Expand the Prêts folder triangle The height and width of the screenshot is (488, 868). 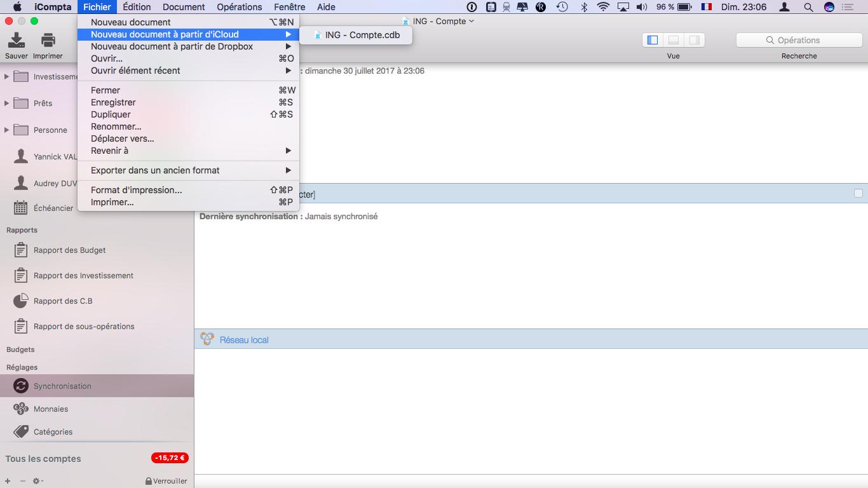click(7, 104)
